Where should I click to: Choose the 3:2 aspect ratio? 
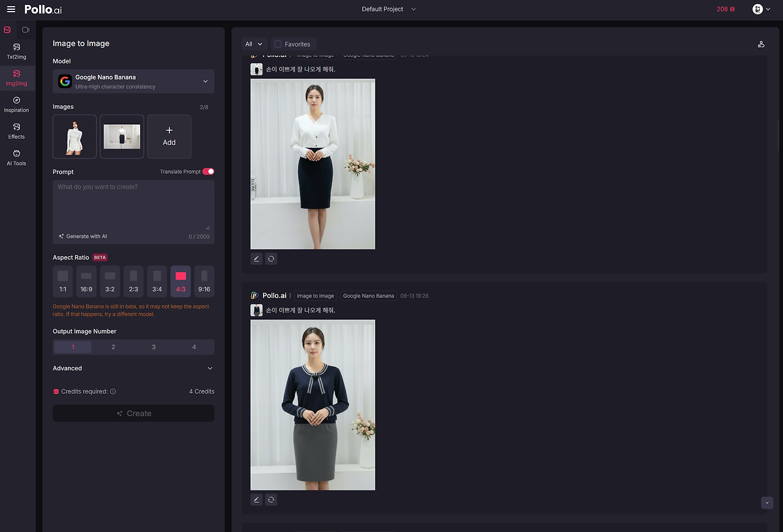tap(110, 282)
